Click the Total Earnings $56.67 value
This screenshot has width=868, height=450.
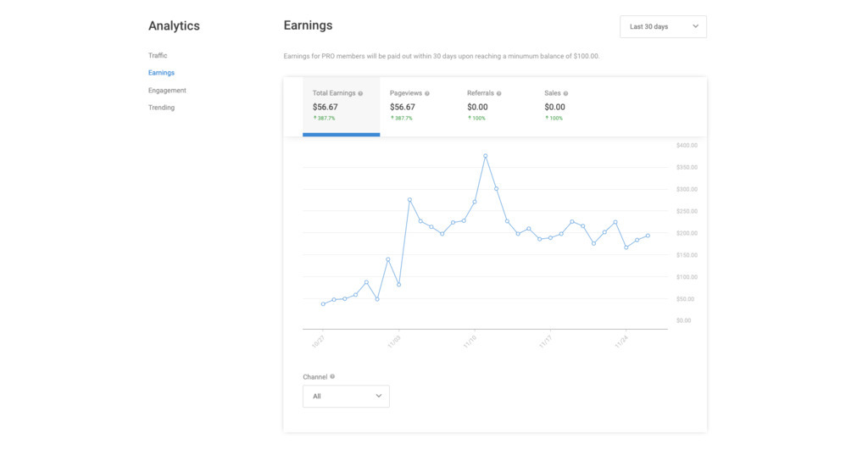[325, 107]
